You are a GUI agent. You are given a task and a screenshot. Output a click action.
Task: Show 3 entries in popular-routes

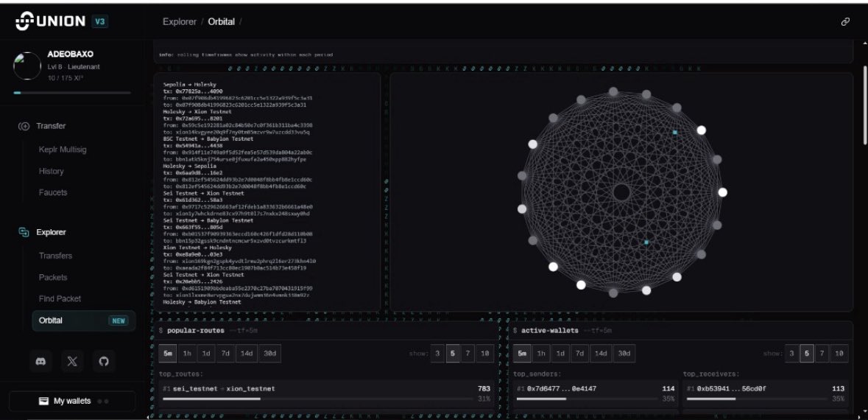pos(437,354)
